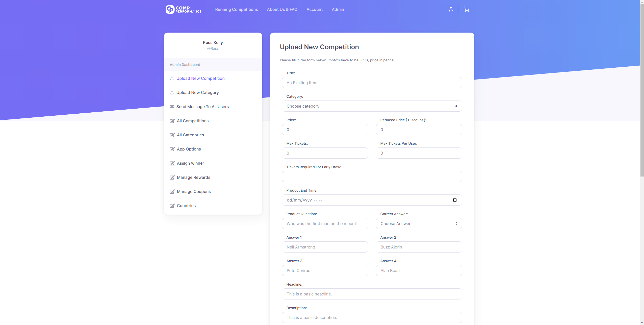
Task: Click the envelope icon for Send Message
Action: (x=172, y=107)
